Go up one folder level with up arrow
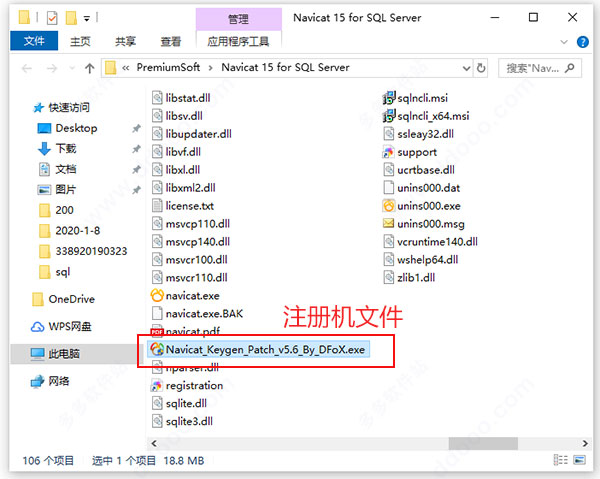600x479 pixels. [x=89, y=68]
